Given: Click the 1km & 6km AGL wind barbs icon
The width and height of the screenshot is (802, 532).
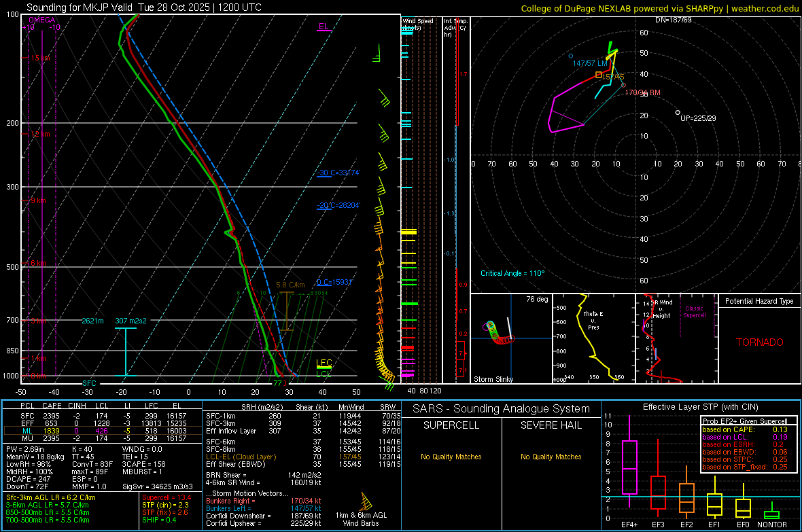Looking at the screenshot, I should 366,503.
